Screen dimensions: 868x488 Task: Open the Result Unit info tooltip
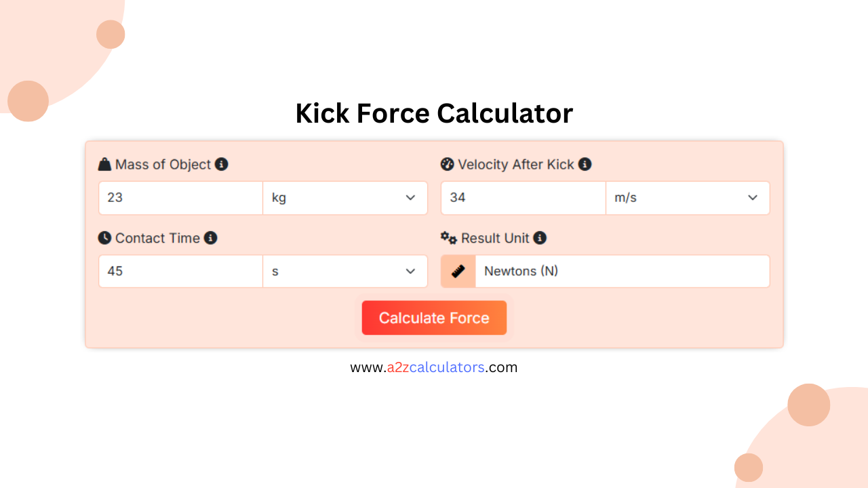(539, 238)
